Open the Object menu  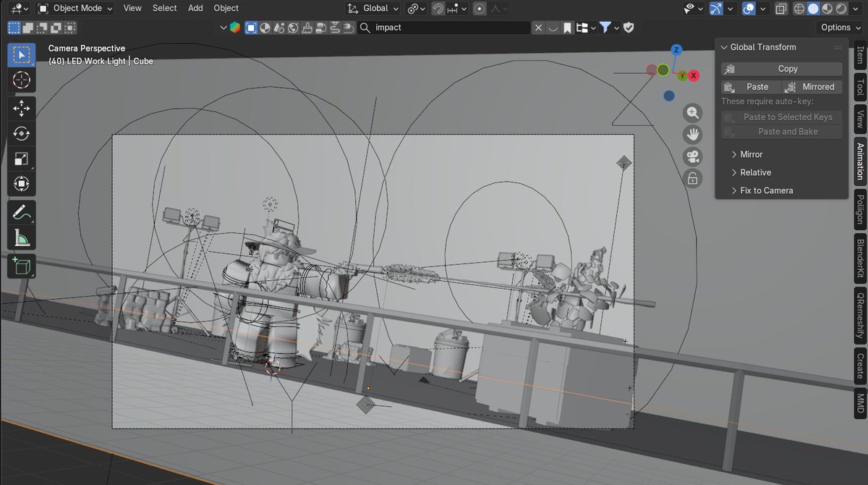[x=226, y=8]
